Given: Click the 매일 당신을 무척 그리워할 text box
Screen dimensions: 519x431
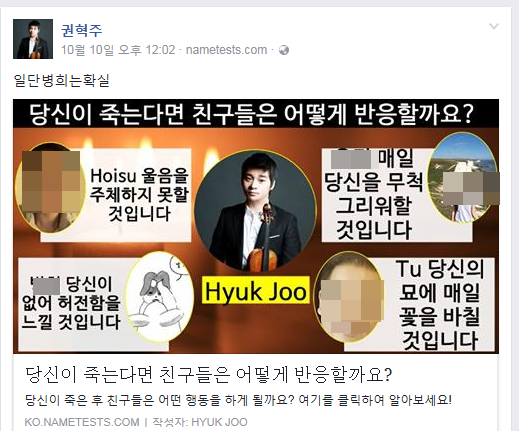Looking at the screenshot, I should 375,195.
